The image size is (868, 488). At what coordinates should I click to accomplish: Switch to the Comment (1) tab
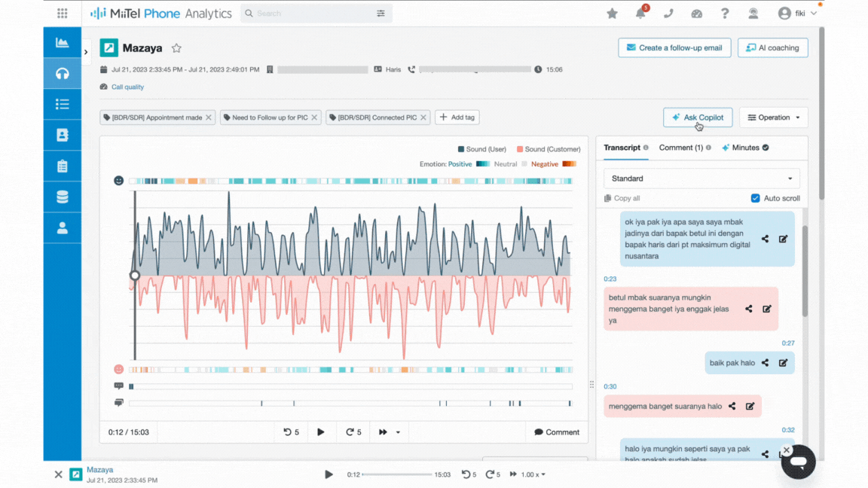(680, 148)
